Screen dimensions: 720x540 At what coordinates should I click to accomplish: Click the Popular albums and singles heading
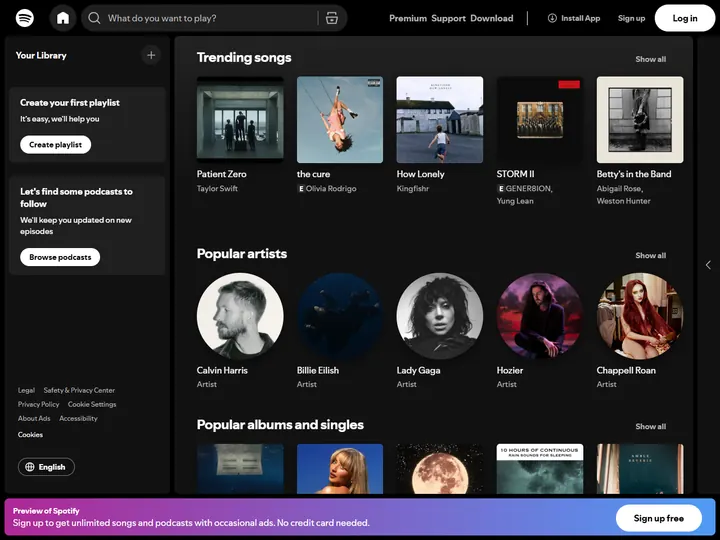281,425
